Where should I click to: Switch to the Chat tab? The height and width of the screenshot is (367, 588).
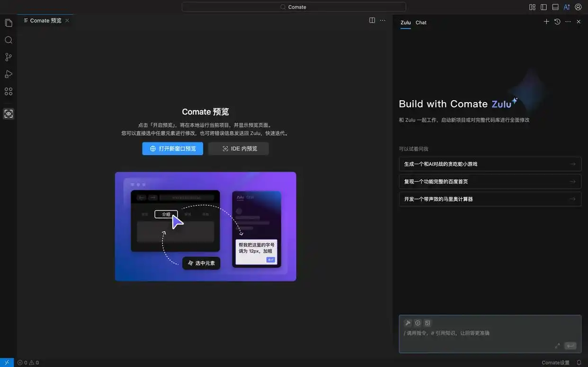(x=421, y=22)
